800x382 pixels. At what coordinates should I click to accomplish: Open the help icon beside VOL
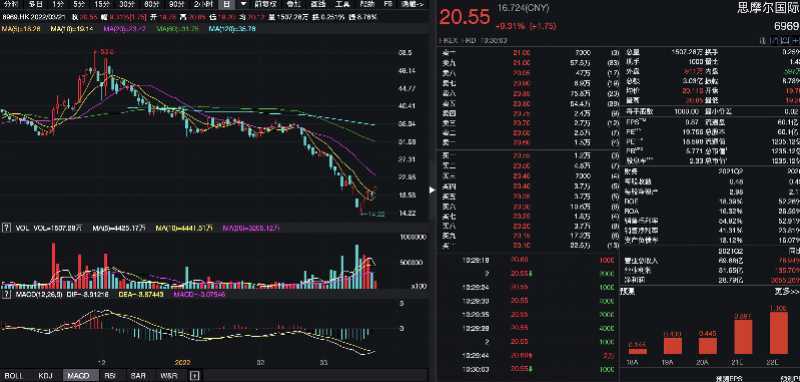(x=7, y=228)
